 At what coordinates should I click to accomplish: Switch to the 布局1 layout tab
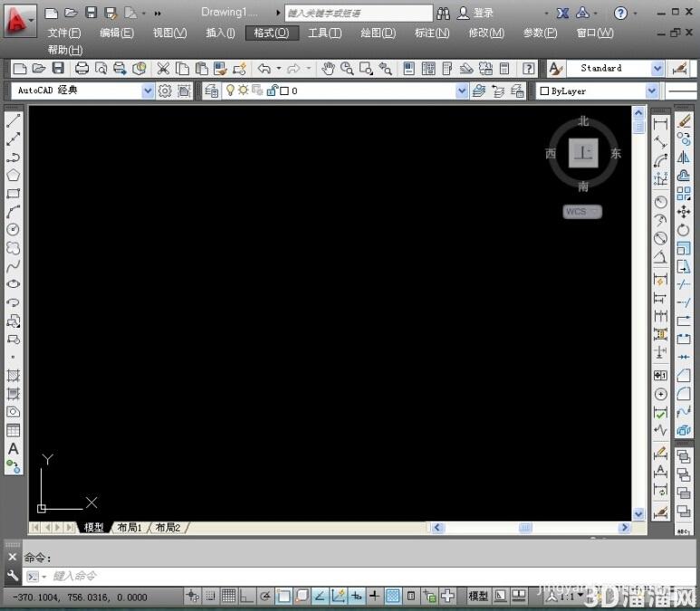pyautogui.click(x=129, y=528)
